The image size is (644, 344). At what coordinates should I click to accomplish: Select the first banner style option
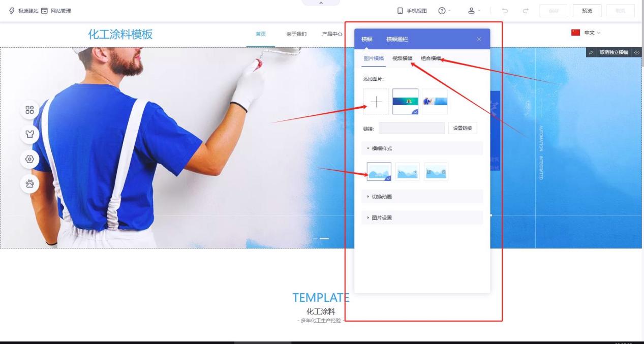[379, 172]
